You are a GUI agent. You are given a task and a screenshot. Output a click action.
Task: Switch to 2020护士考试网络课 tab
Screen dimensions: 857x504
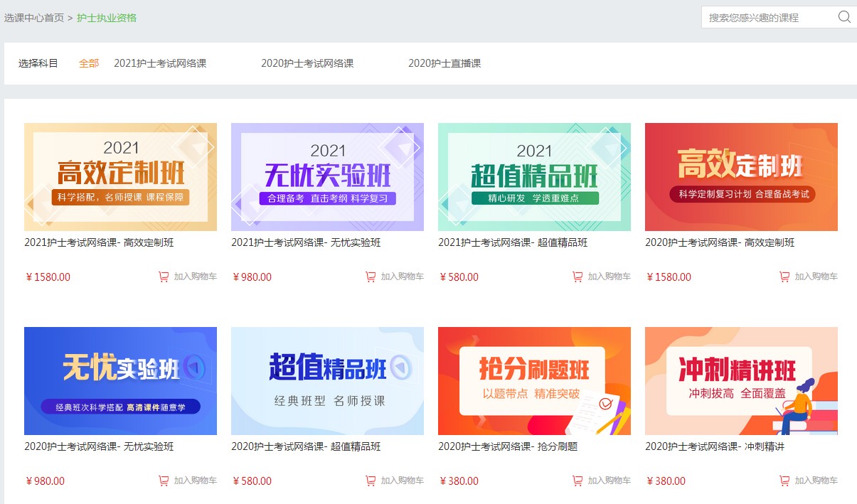click(x=309, y=63)
